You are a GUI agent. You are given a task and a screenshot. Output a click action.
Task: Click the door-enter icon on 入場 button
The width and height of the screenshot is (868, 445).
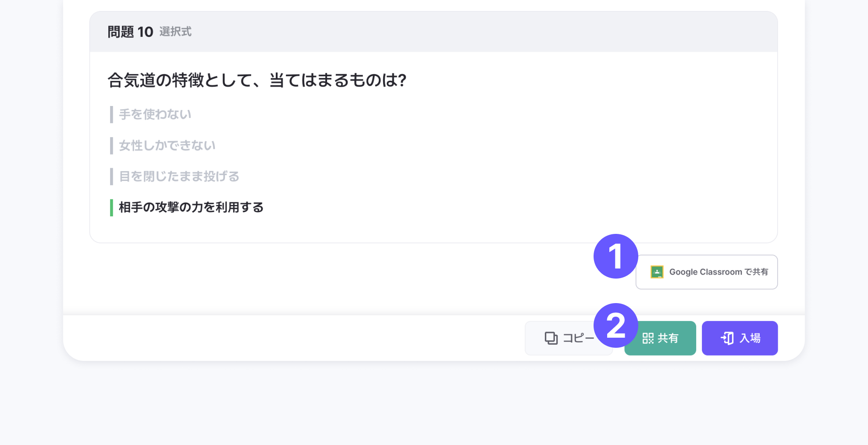coord(727,338)
